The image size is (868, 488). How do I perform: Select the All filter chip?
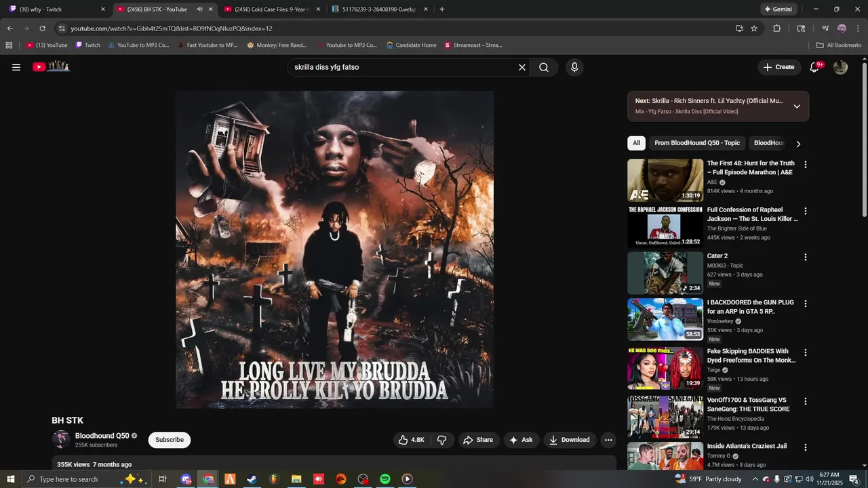click(636, 143)
